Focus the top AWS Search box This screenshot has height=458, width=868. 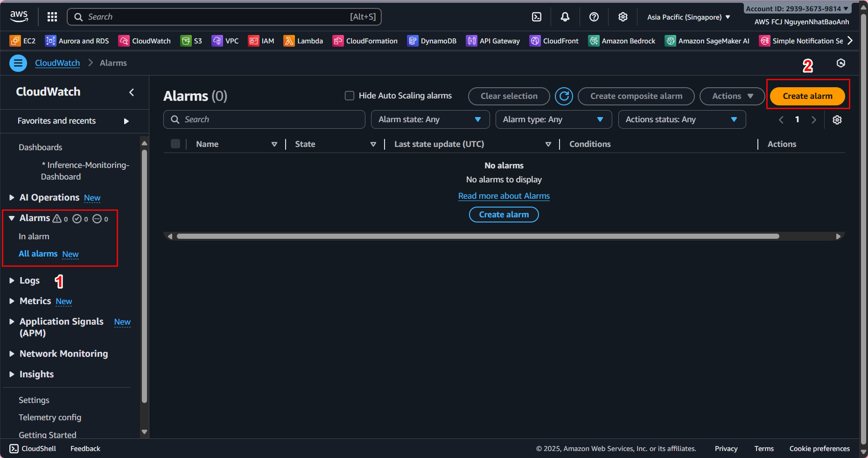pyautogui.click(x=224, y=17)
